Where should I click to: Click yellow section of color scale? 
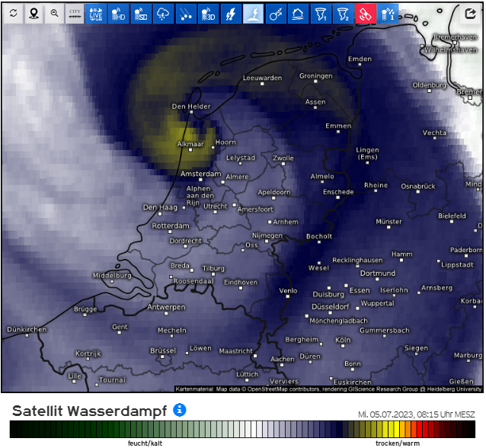tap(391, 429)
